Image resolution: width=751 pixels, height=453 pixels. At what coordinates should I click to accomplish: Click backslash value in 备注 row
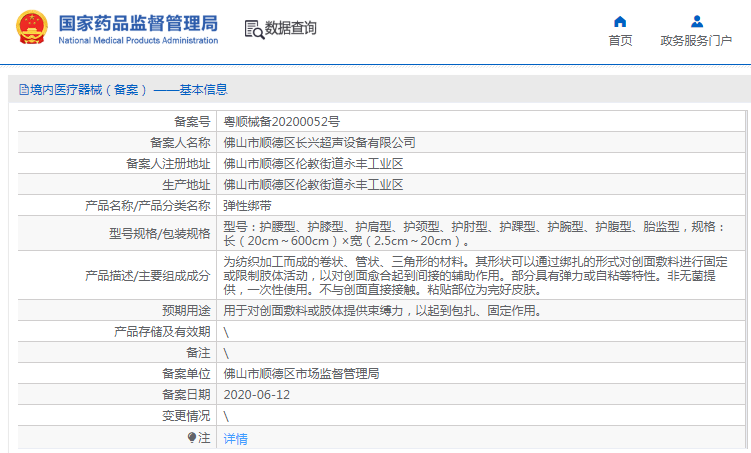click(226, 353)
